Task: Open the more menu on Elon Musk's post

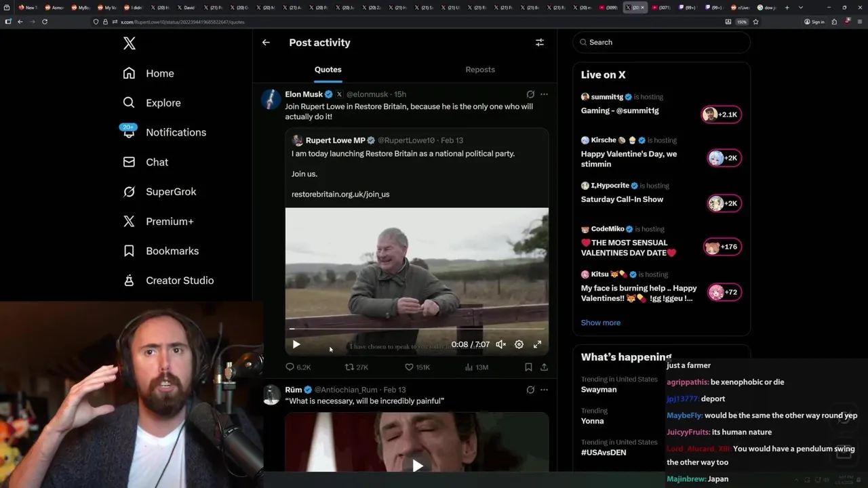Action: click(x=544, y=94)
